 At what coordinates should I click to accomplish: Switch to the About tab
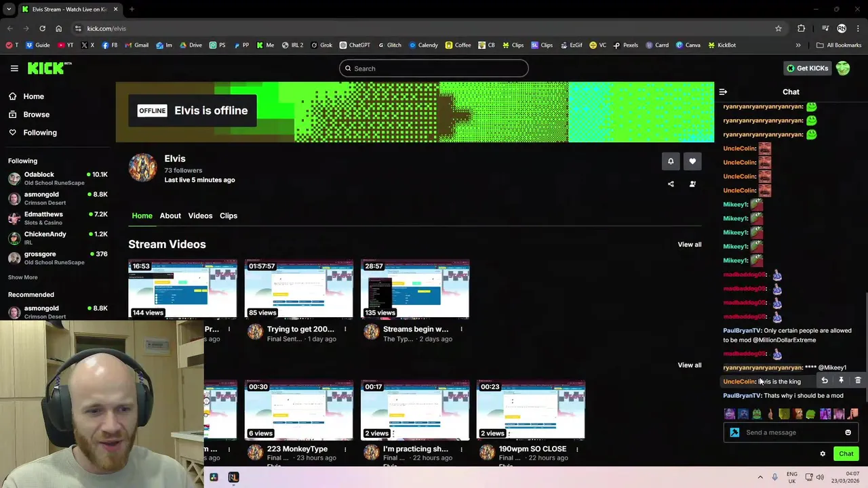tap(170, 216)
